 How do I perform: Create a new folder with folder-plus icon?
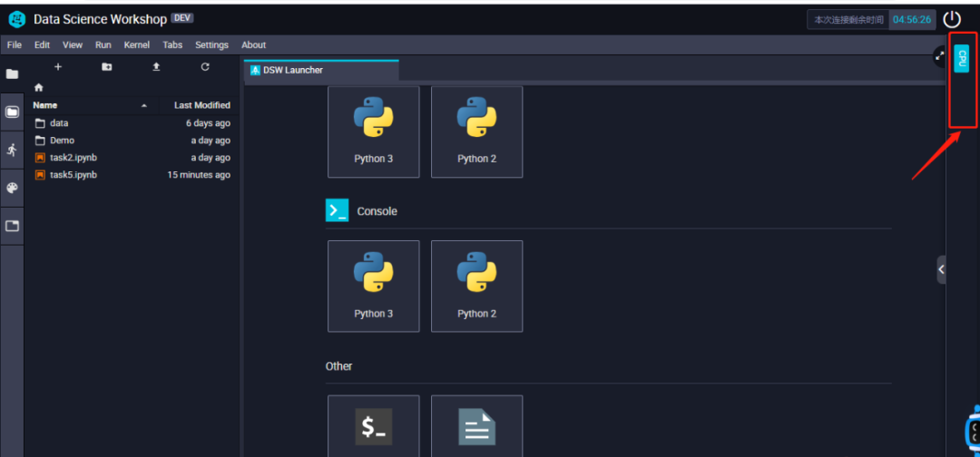pyautogui.click(x=107, y=67)
